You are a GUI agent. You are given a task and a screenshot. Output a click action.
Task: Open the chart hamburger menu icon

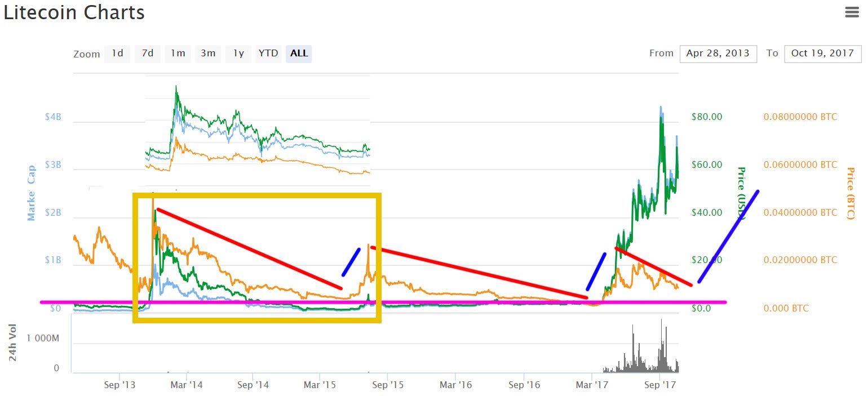[852, 12]
